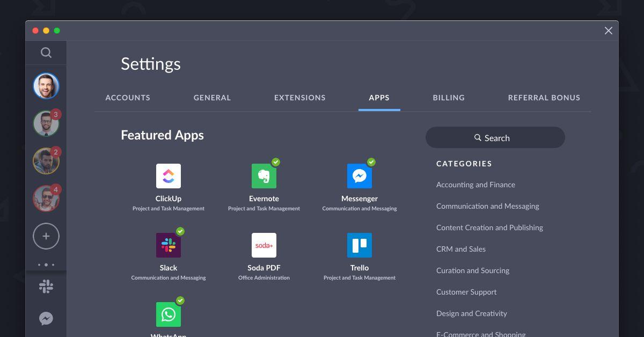Click the Search apps field

click(495, 137)
